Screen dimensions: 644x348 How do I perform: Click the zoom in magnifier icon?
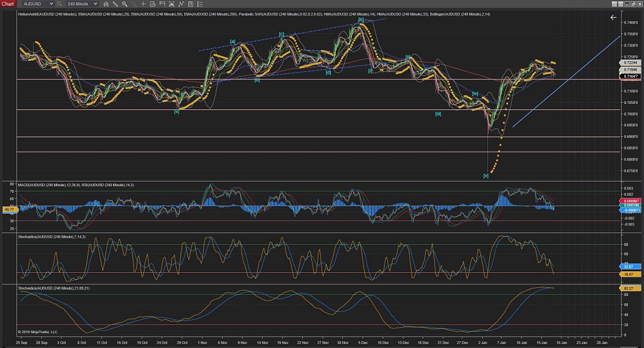(124, 4)
